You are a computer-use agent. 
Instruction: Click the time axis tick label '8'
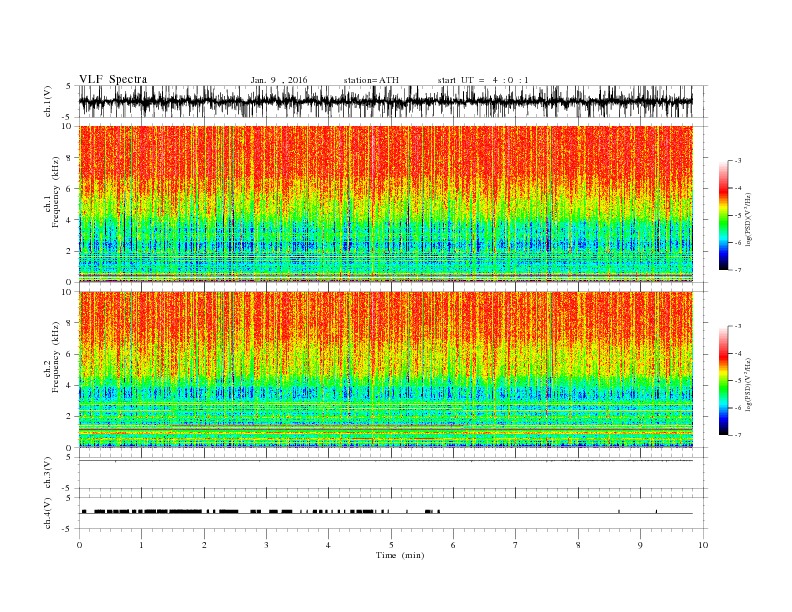[x=578, y=545]
